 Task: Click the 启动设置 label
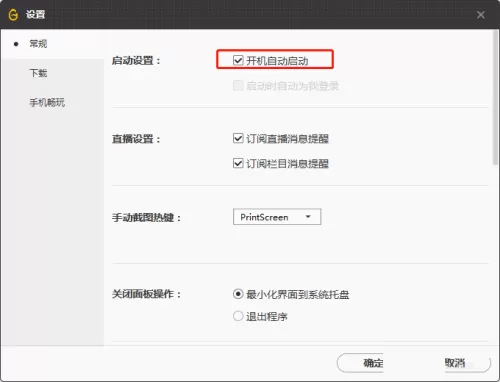pos(136,61)
